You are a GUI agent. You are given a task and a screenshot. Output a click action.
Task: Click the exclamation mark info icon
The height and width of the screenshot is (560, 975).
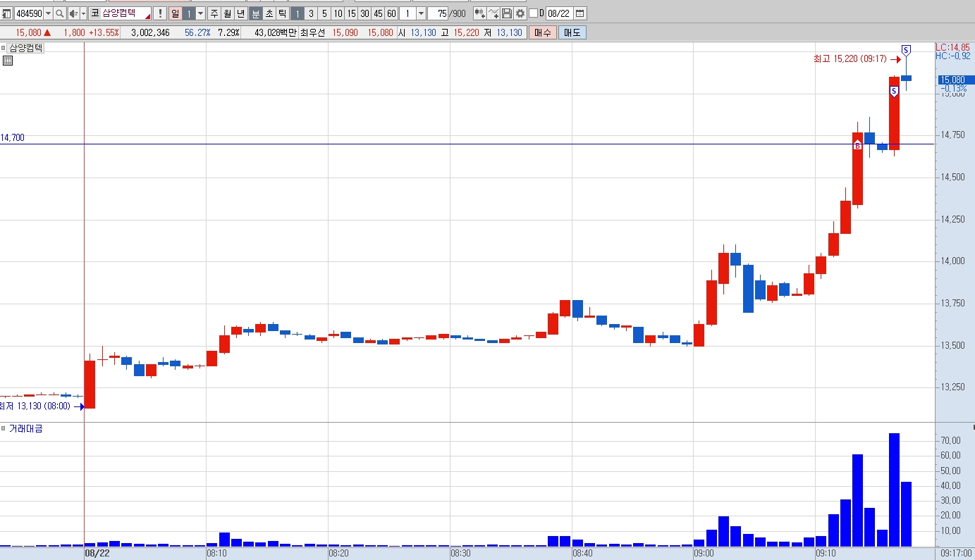[x=160, y=13]
